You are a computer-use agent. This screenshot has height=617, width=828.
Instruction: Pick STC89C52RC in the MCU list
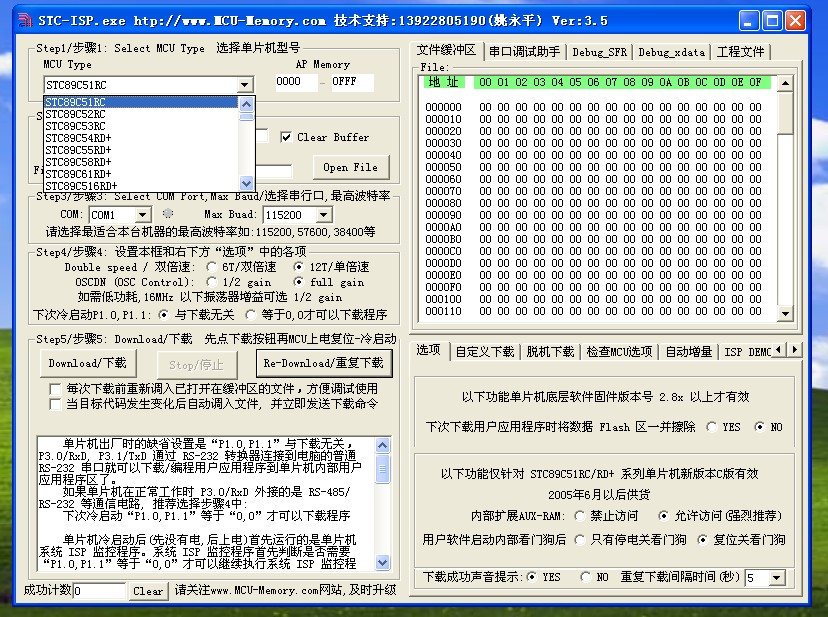tap(140, 114)
